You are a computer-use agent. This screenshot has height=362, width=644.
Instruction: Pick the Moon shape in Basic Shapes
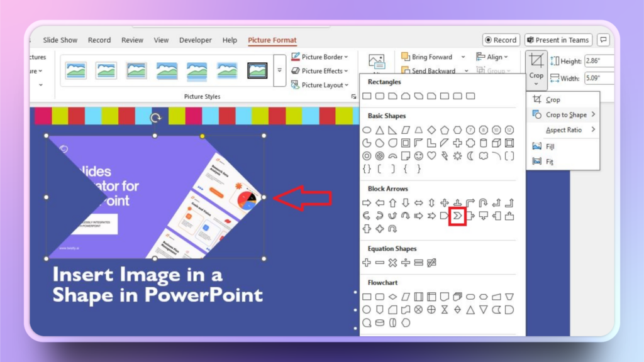470,156
